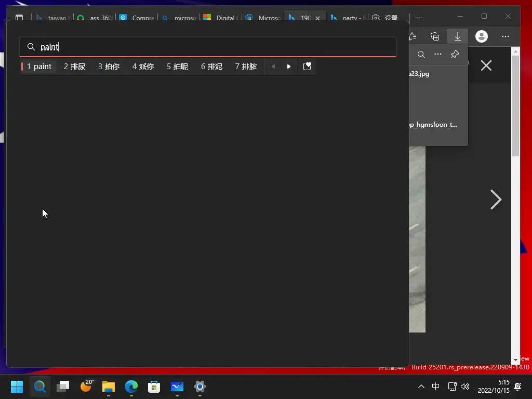Switch to the 设置 settings tab
This screenshot has width=532, height=399.
click(389, 18)
